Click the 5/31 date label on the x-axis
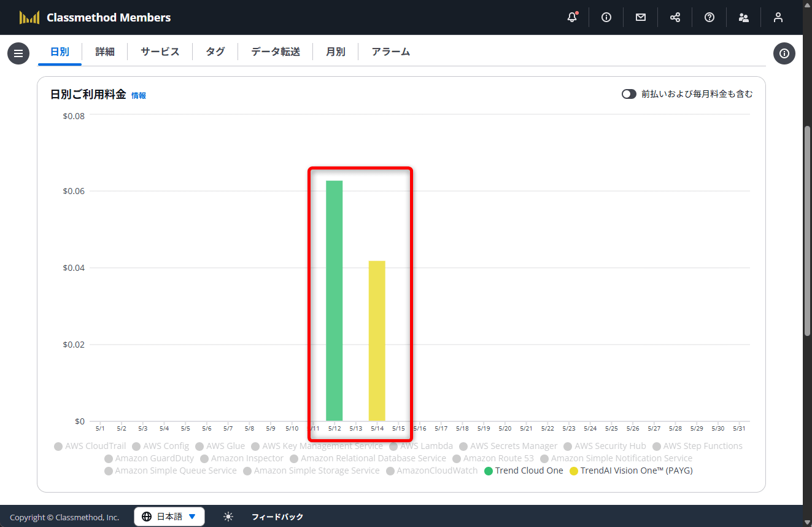Screen dimensions: 812x527 click(739, 429)
